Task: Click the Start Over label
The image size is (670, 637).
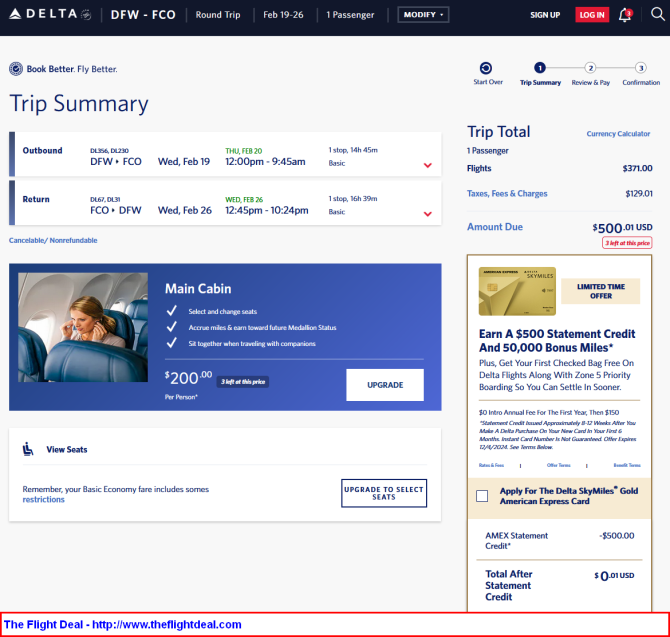Action: coord(488,82)
